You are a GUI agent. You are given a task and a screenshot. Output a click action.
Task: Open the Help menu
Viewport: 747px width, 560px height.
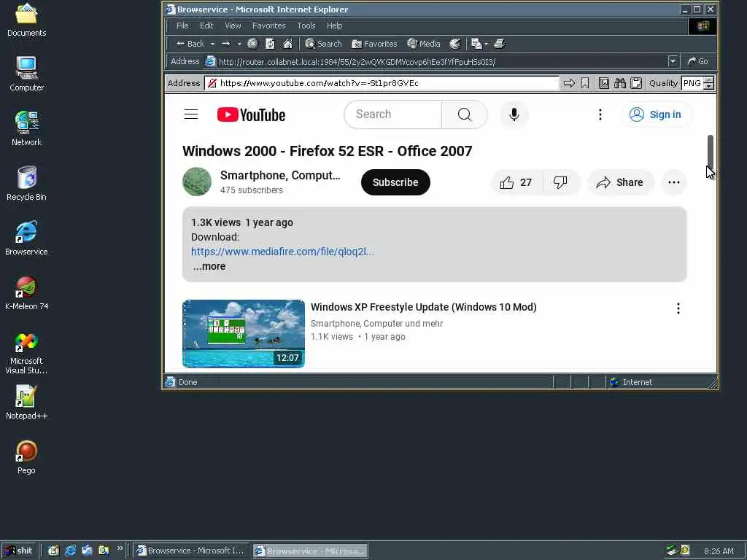(x=334, y=26)
